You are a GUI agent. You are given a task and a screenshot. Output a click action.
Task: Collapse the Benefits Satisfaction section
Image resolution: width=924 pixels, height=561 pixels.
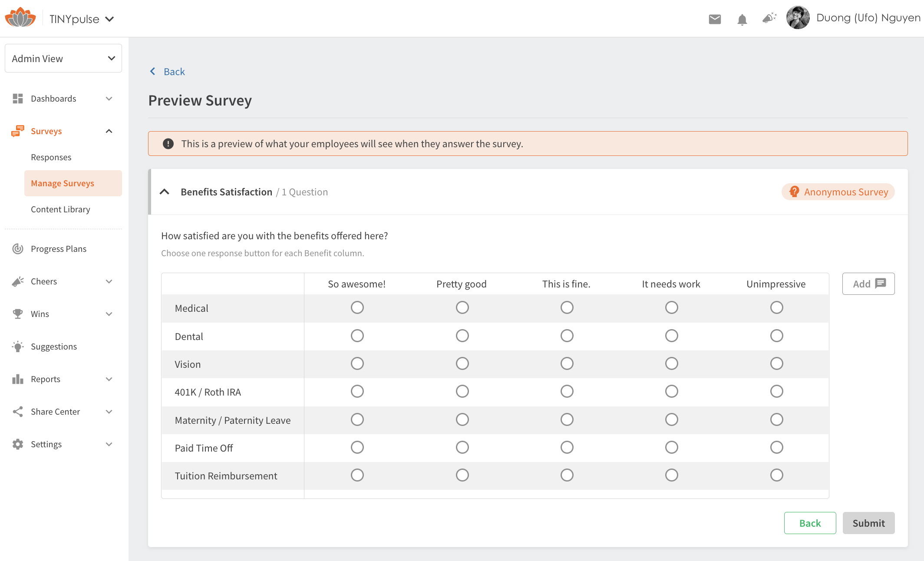point(165,192)
